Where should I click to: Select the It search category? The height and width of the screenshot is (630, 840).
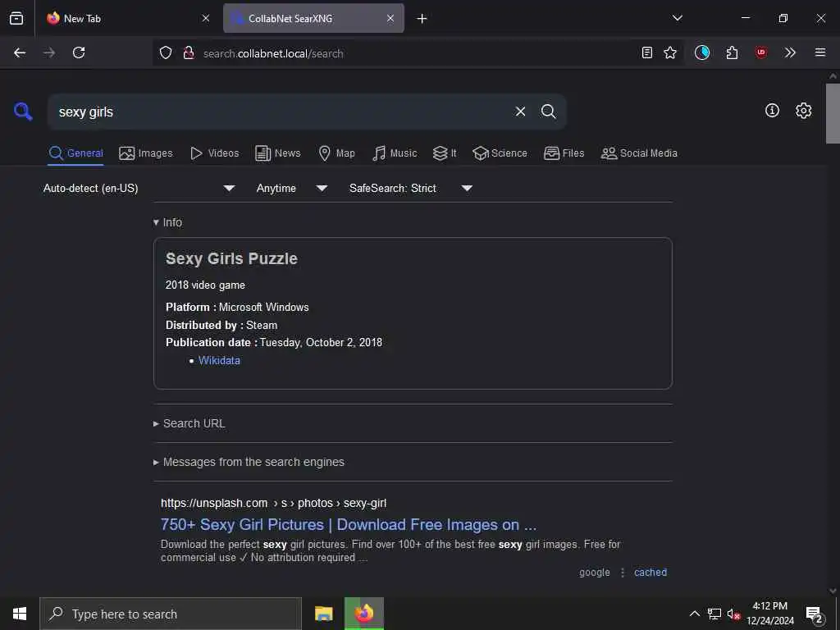click(x=445, y=153)
